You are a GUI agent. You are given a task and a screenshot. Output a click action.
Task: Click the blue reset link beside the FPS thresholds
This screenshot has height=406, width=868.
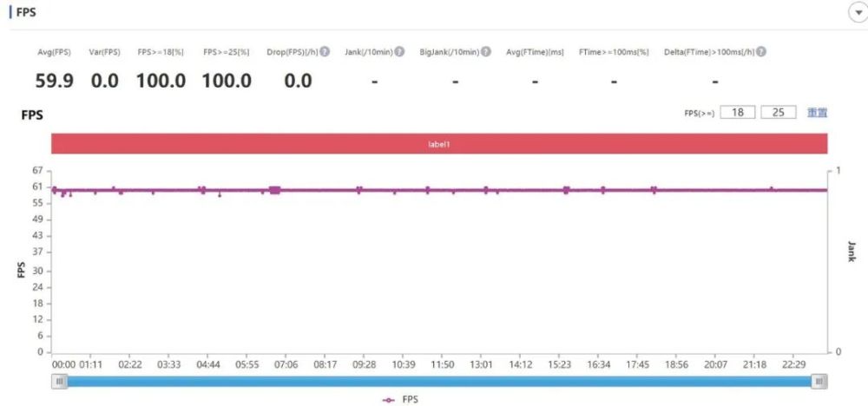click(x=817, y=112)
